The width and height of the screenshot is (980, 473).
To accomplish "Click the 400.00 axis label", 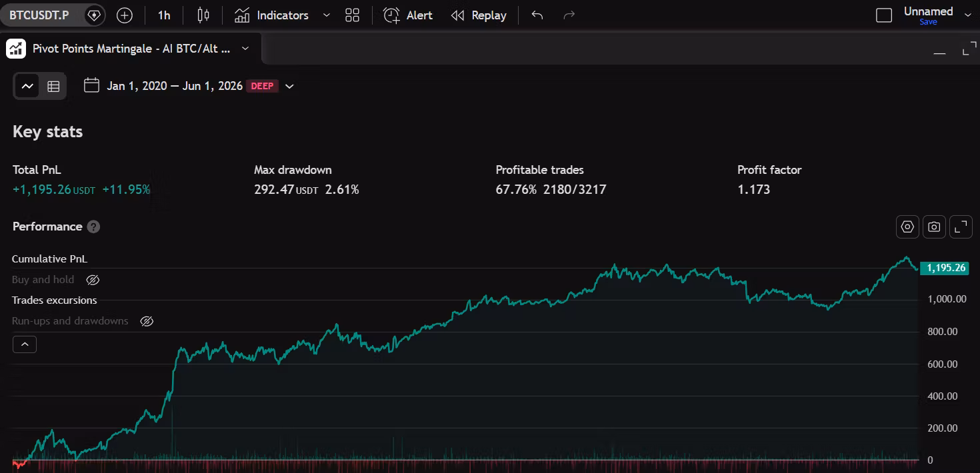I will [x=943, y=396].
